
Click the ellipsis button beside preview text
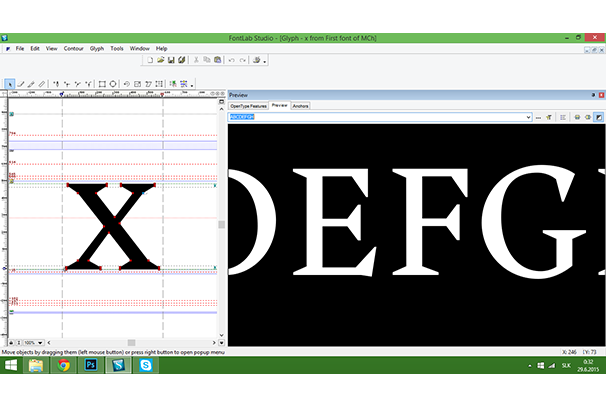click(x=538, y=117)
